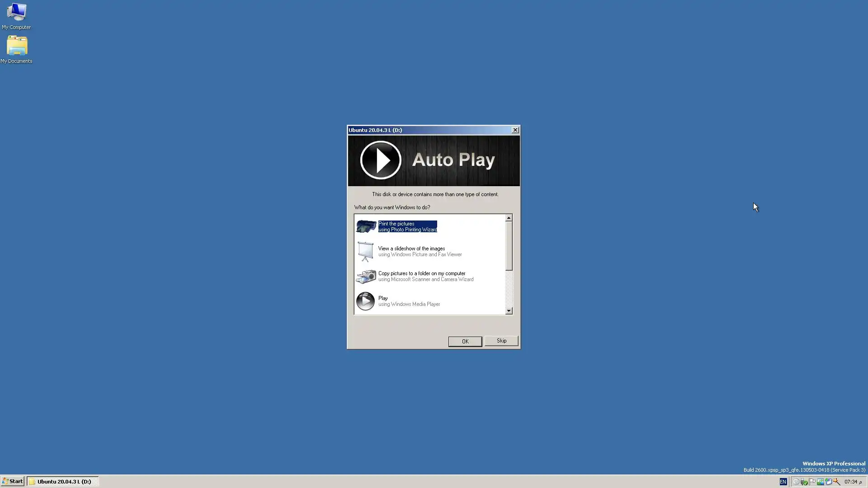Click the Ubuntu 20.04.3 L taskbar button
868x488 pixels.
click(x=62, y=482)
